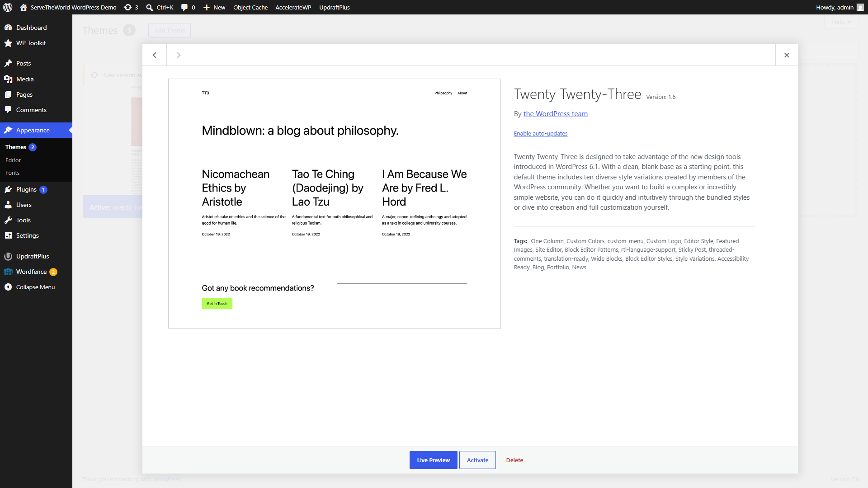Activate the Twenty Twenty-Three theme

(x=477, y=460)
